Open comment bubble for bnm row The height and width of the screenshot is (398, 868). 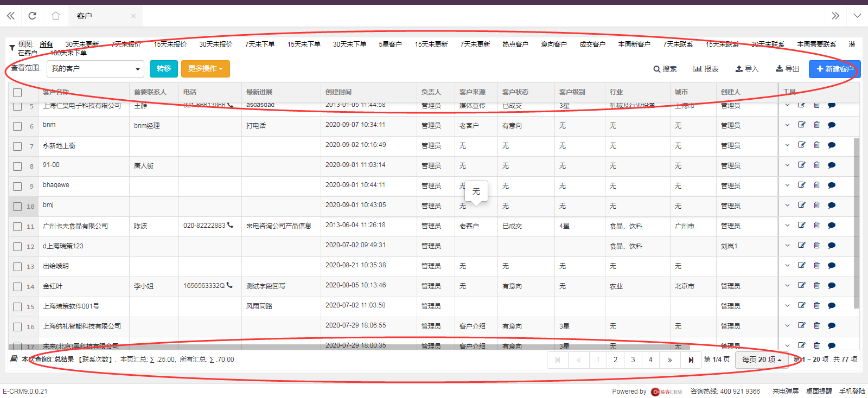click(832, 125)
